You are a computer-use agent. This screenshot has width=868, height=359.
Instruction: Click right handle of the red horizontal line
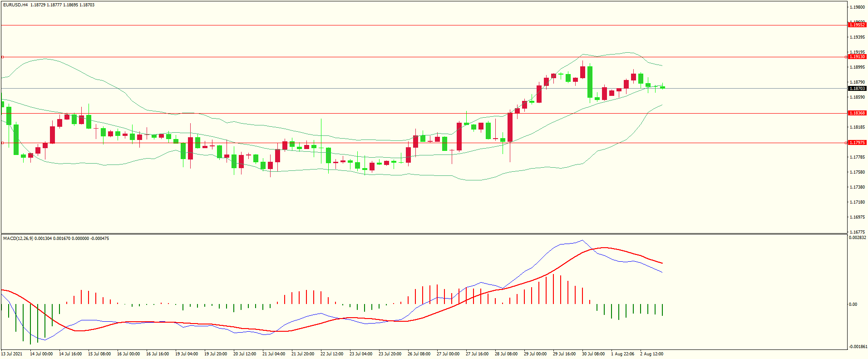point(846,143)
